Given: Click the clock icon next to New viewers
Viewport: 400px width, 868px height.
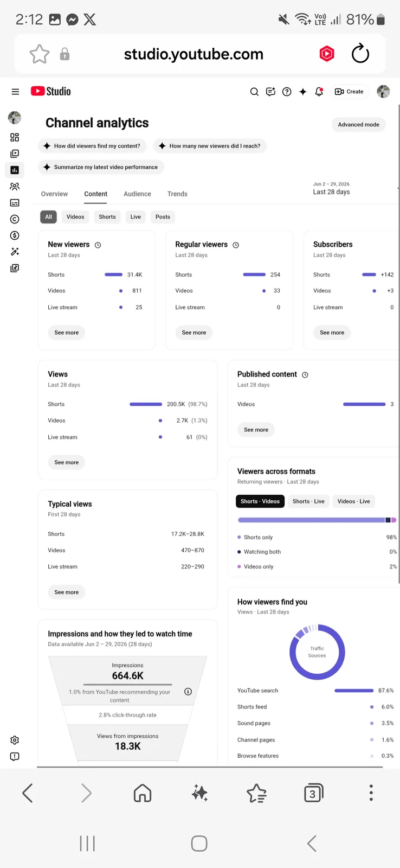Looking at the screenshot, I should tap(98, 245).
